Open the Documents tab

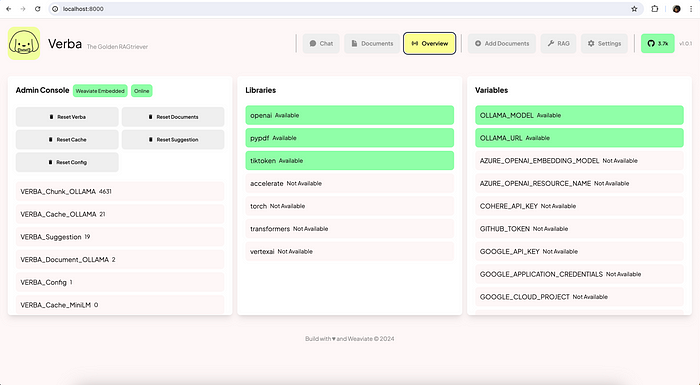coord(372,43)
